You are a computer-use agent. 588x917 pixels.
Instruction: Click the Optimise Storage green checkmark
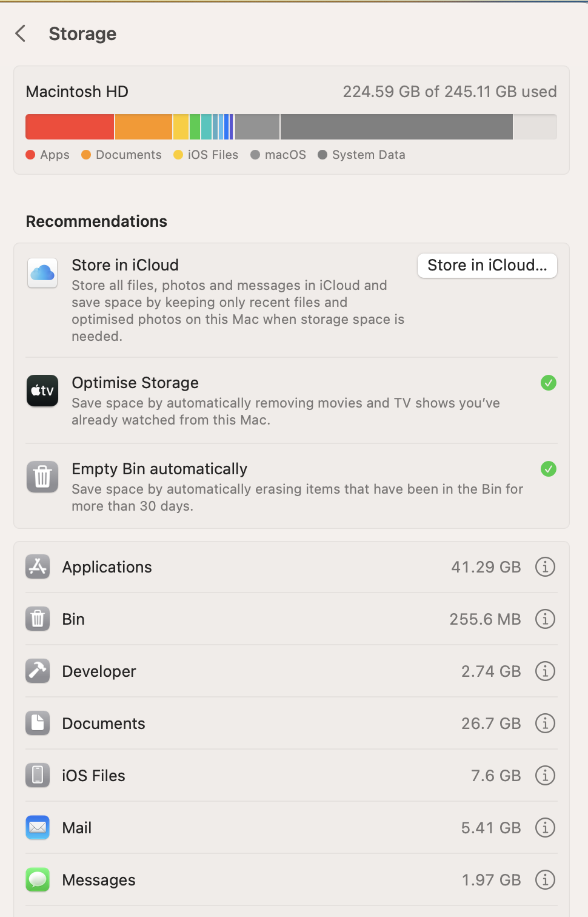tap(549, 383)
